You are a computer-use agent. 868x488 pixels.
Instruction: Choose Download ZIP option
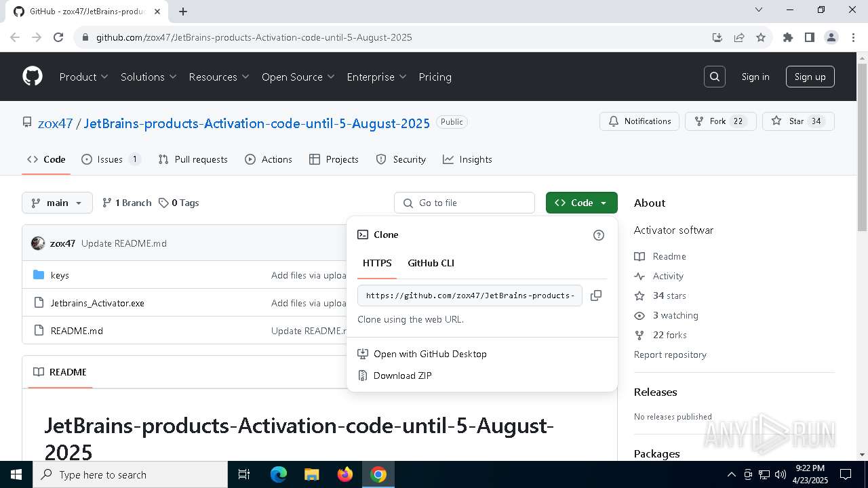[x=402, y=375]
